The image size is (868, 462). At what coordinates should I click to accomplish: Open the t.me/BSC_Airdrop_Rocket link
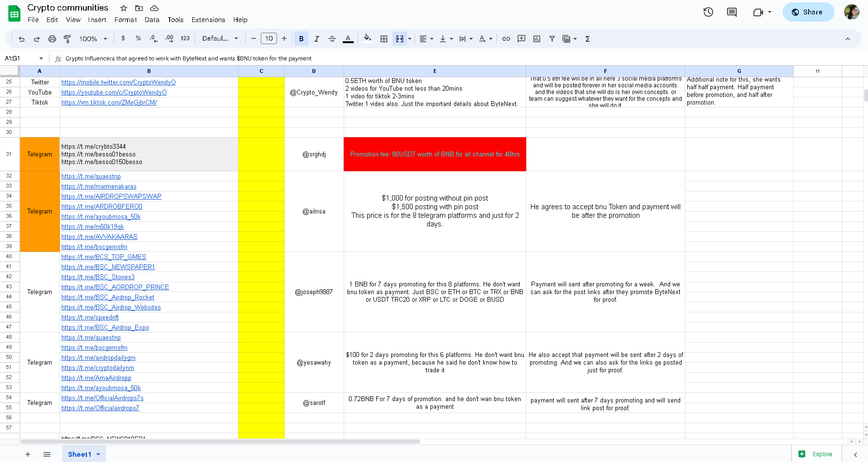(x=108, y=297)
